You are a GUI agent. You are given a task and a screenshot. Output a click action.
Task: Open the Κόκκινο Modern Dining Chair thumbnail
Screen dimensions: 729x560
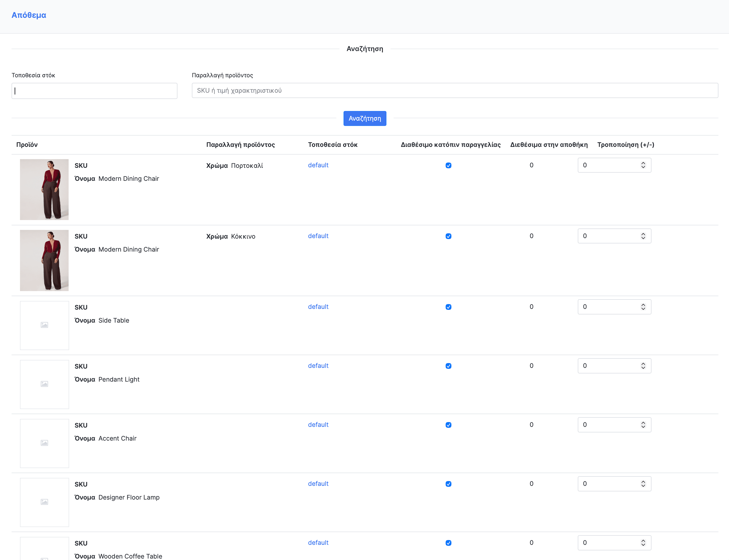pos(44,260)
